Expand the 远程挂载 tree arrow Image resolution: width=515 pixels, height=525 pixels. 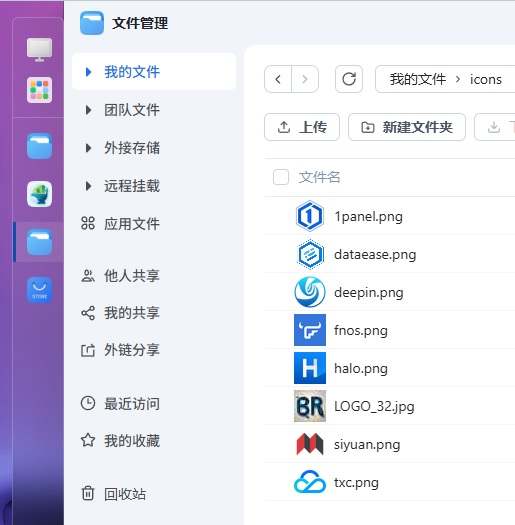(88, 186)
